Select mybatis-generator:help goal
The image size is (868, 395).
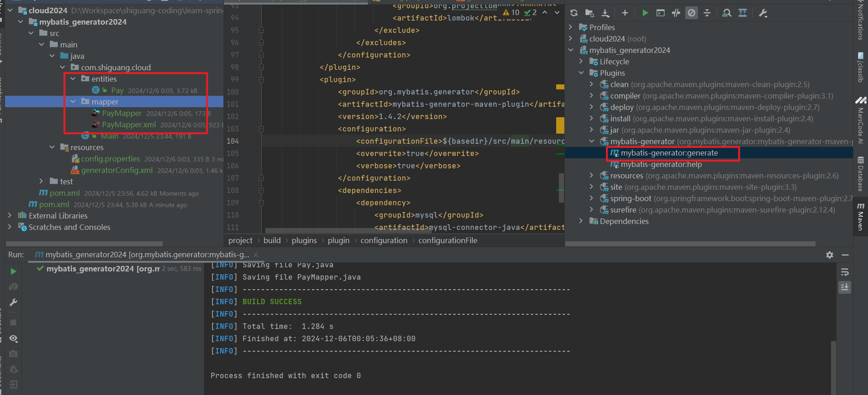[x=661, y=165]
